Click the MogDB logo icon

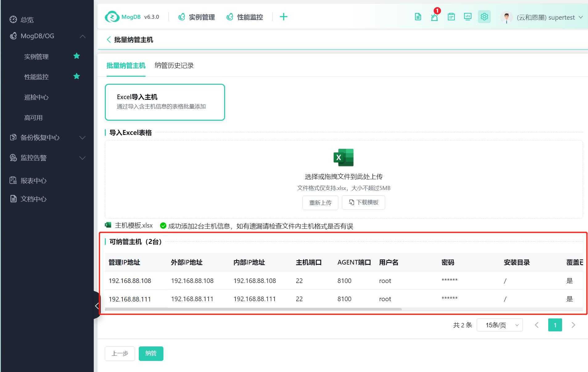[112, 17]
